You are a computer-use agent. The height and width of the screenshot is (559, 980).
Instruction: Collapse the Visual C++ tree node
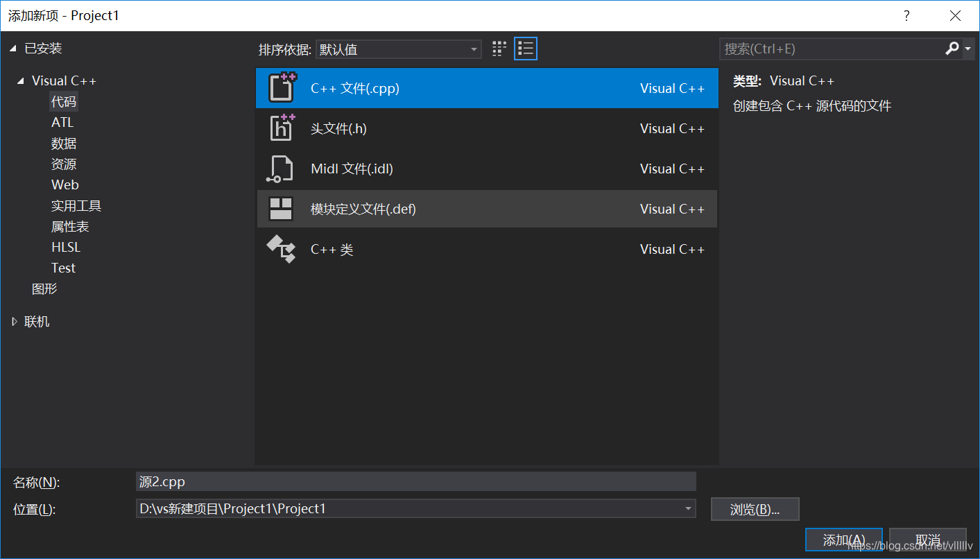click(x=21, y=81)
